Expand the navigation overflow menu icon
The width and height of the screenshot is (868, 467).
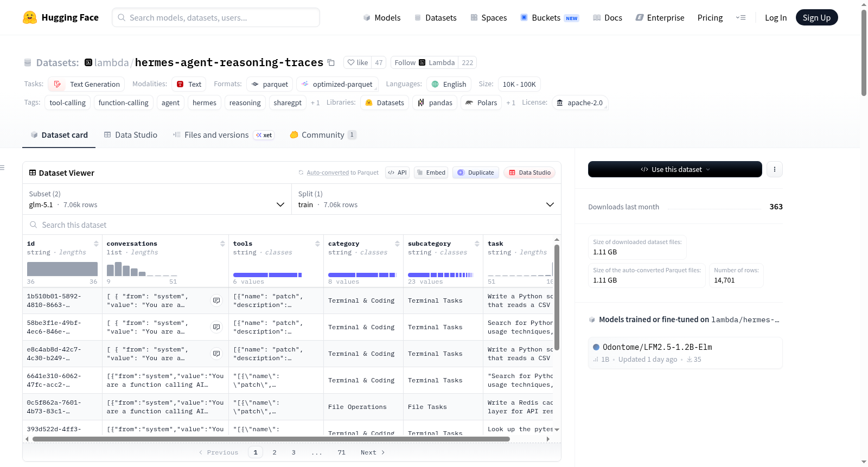tap(741, 17)
